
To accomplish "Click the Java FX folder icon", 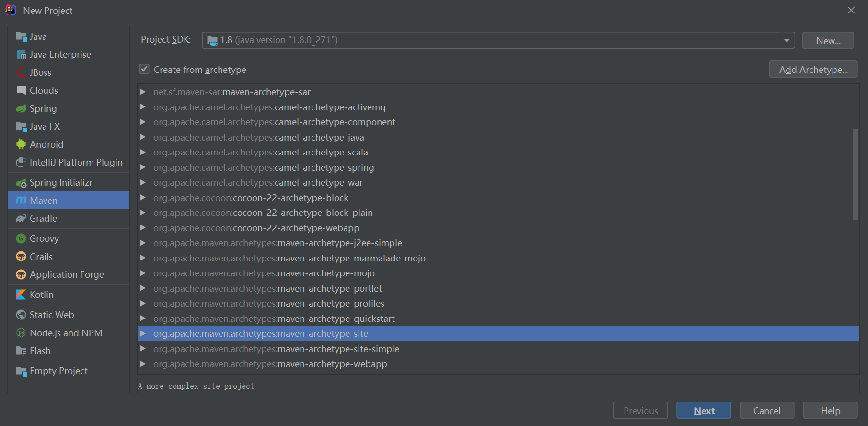I will 21,127.
